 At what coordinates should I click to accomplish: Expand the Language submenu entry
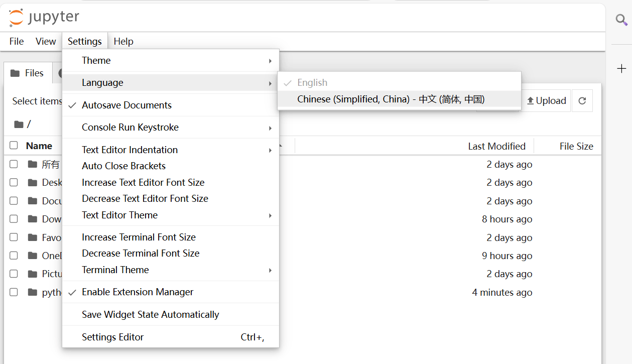(171, 83)
